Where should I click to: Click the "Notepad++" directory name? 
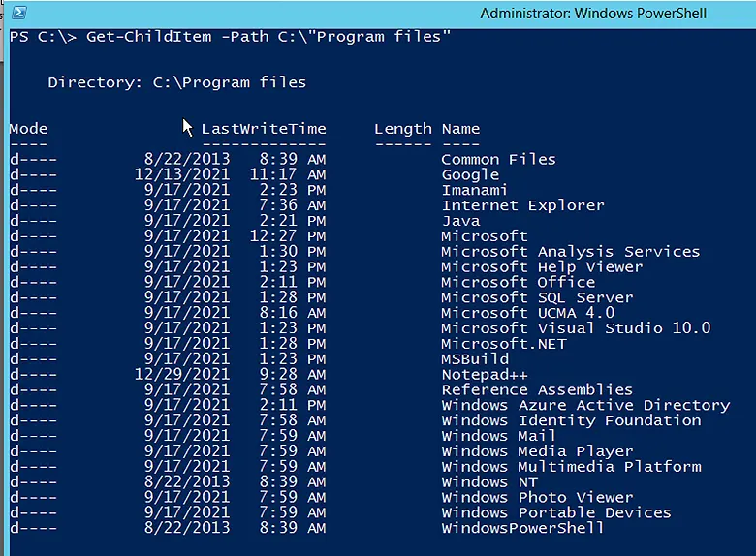(x=485, y=374)
